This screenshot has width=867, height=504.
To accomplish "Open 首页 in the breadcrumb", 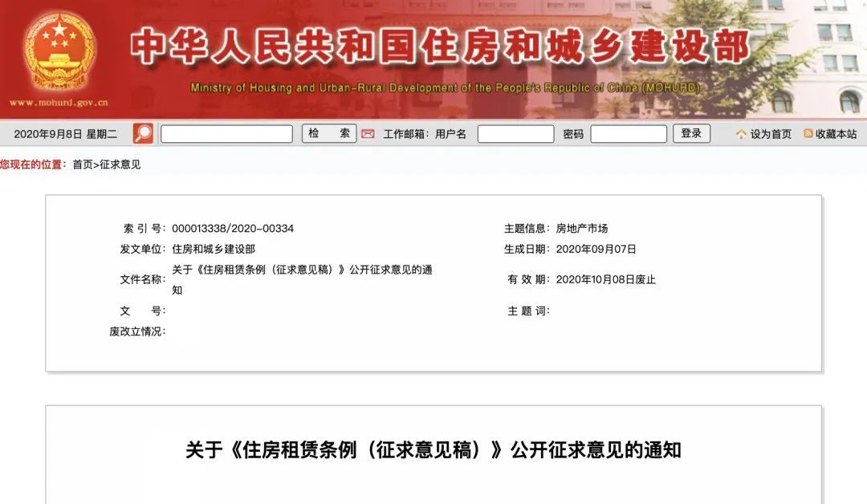I will [x=83, y=165].
